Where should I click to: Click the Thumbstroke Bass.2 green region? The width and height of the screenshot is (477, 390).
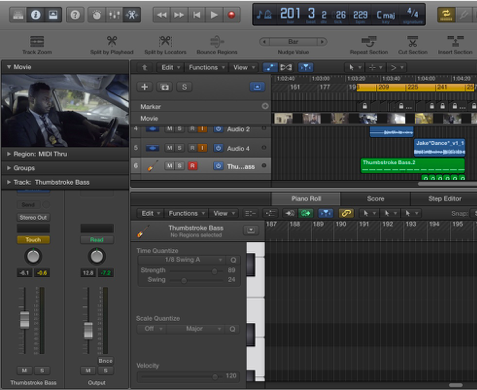tap(412, 166)
